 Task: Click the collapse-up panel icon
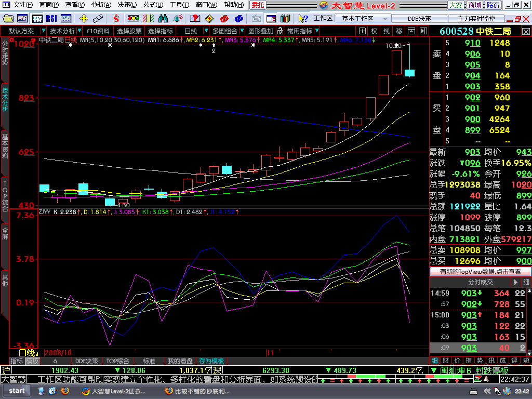tap(411, 31)
